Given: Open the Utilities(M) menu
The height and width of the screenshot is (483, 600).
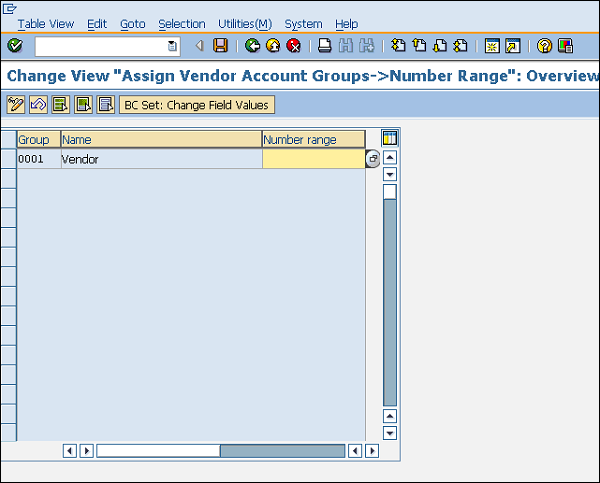Looking at the screenshot, I should [245, 24].
